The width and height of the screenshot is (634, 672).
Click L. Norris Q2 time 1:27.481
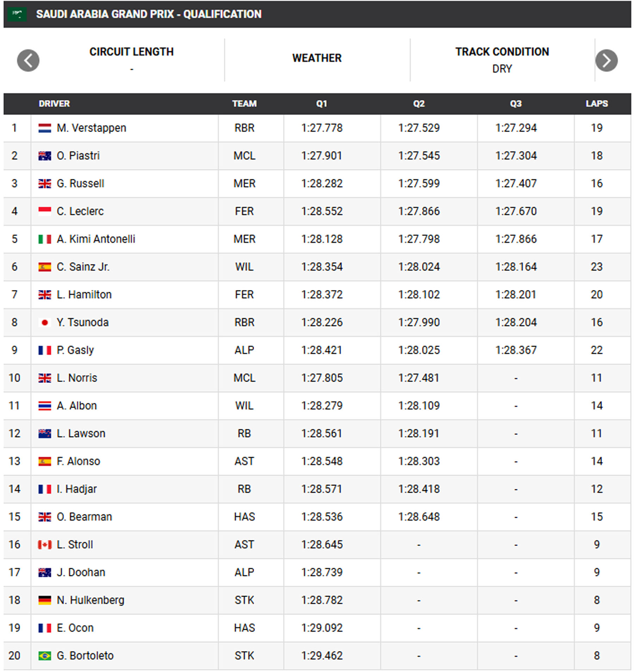419,378
